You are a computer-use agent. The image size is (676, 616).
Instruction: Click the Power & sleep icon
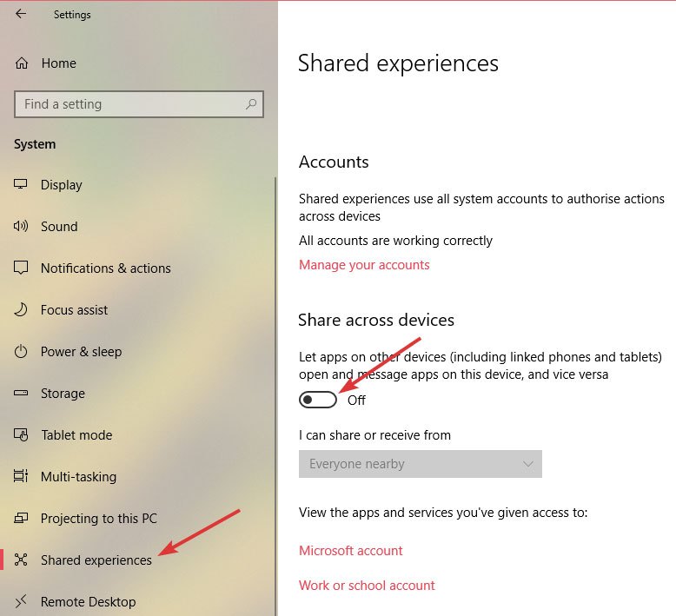[21, 351]
